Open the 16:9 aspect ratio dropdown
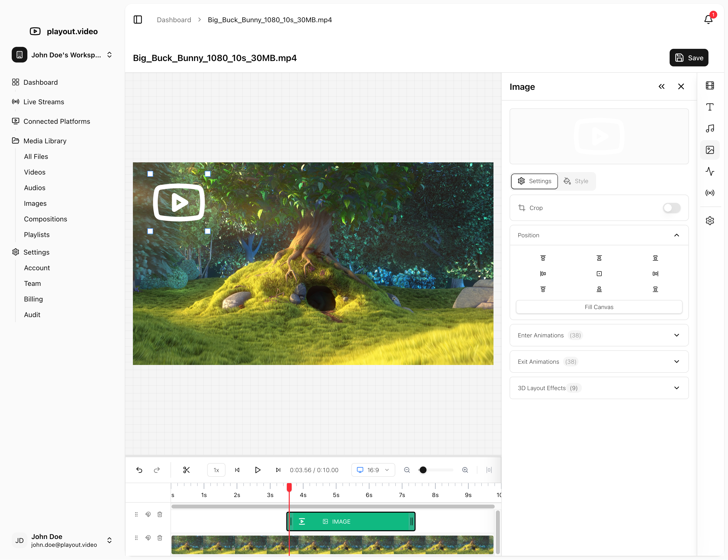 pyautogui.click(x=373, y=470)
